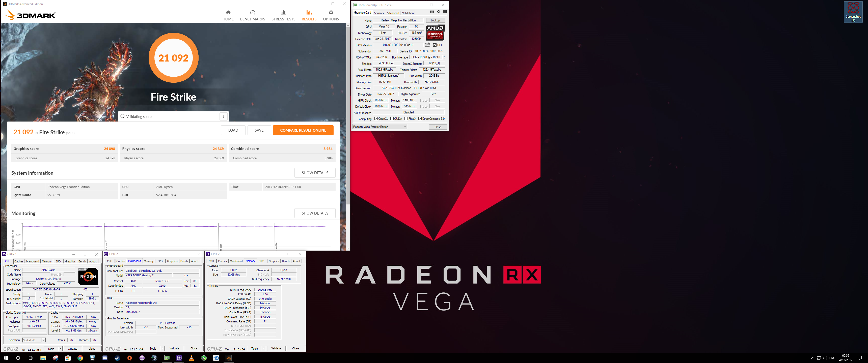The image size is (868, 363).
Task: Open Steam from the taskbar
Action: coord(117,358)
